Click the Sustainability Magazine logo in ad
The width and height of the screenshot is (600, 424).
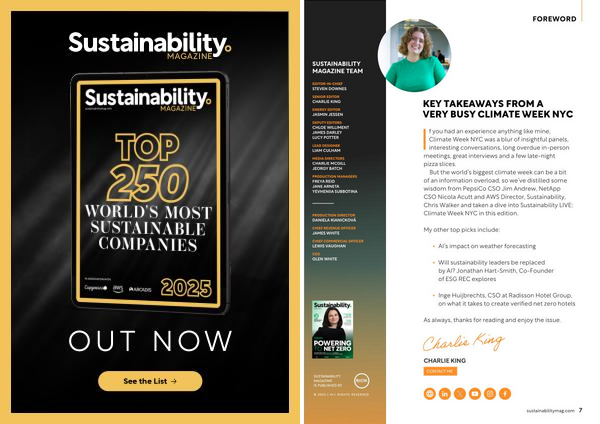coord(149,43)
